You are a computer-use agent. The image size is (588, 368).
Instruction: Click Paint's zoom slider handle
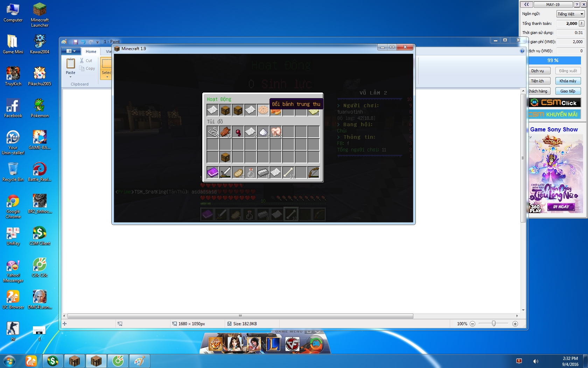point(493,323)
